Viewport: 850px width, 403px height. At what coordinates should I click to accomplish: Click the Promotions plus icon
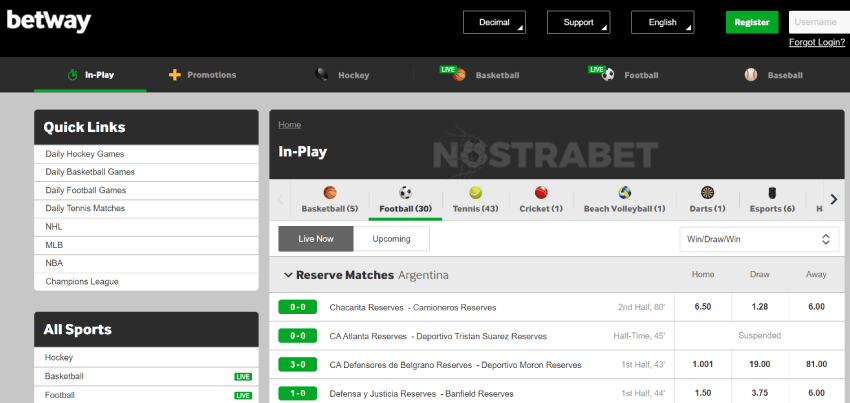175,75
